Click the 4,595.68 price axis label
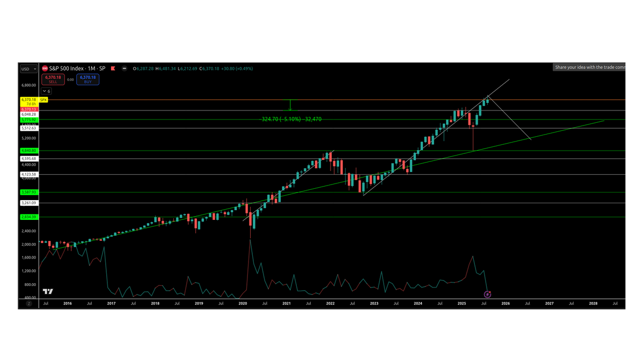 (28, 159)
